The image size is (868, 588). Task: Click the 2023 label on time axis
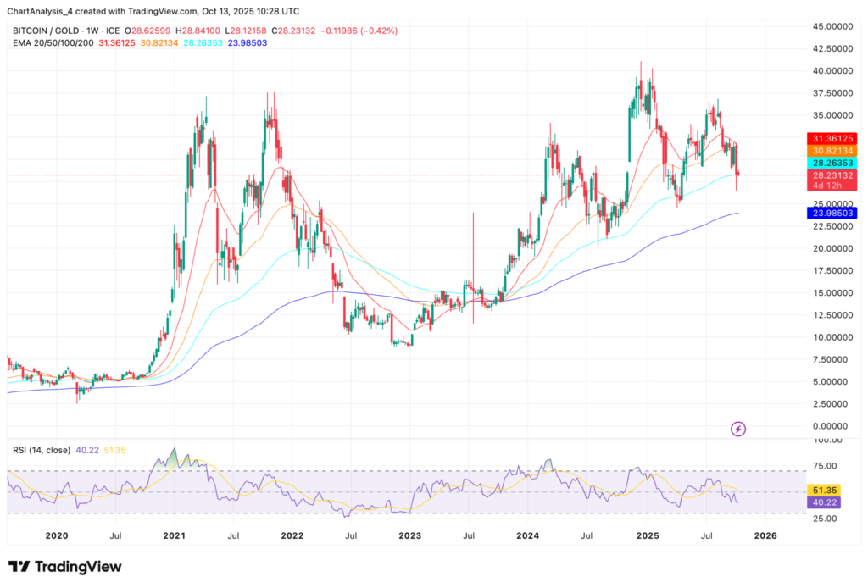click(x=409, y=535)
